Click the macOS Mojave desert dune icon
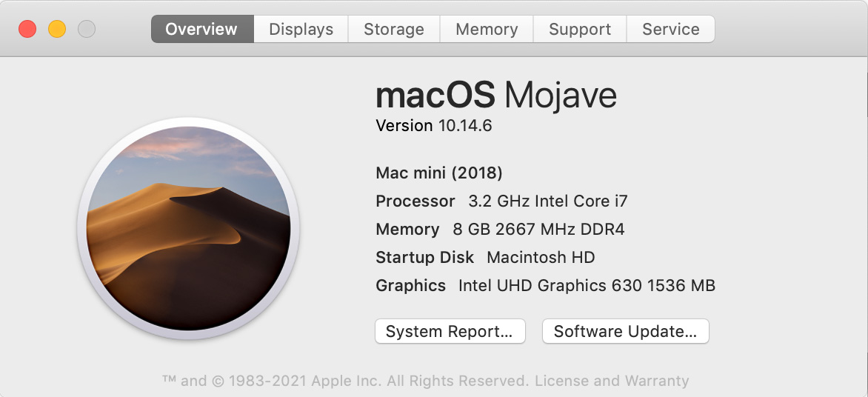The height and width of the screenshot is (397, 868). point(188,228)
